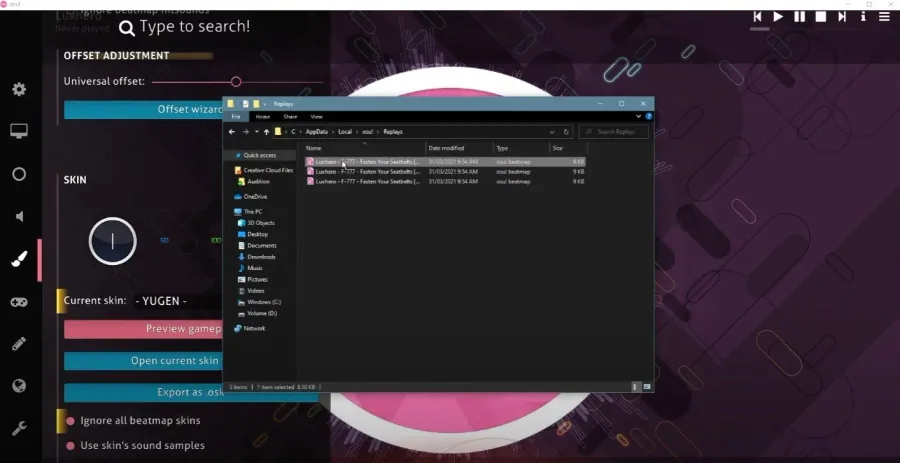The width and height of the screenshot is (900, 463).
Task: Click the Offset wizard button
Action: [x=143, y=110]
